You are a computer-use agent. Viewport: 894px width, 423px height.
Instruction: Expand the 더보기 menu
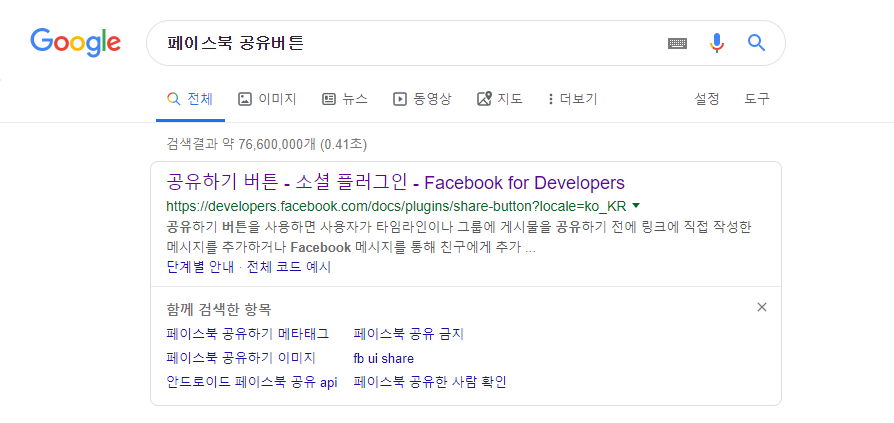coord(572,99)
